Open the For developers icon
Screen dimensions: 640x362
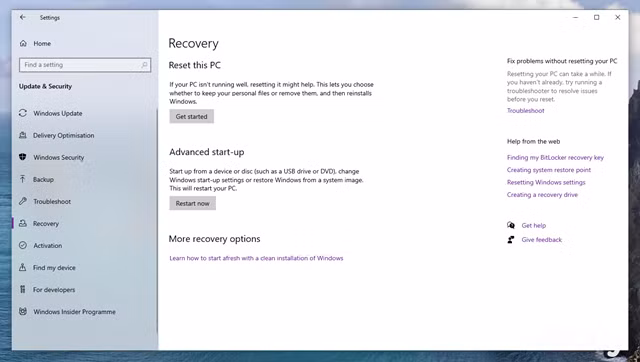pyautogui.click(x=23, y=289)
